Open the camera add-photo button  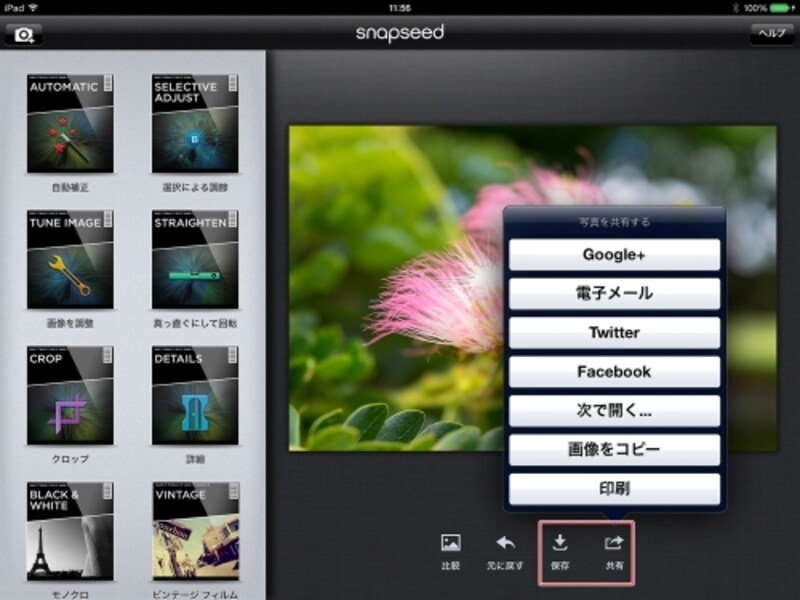click(23, 35)
